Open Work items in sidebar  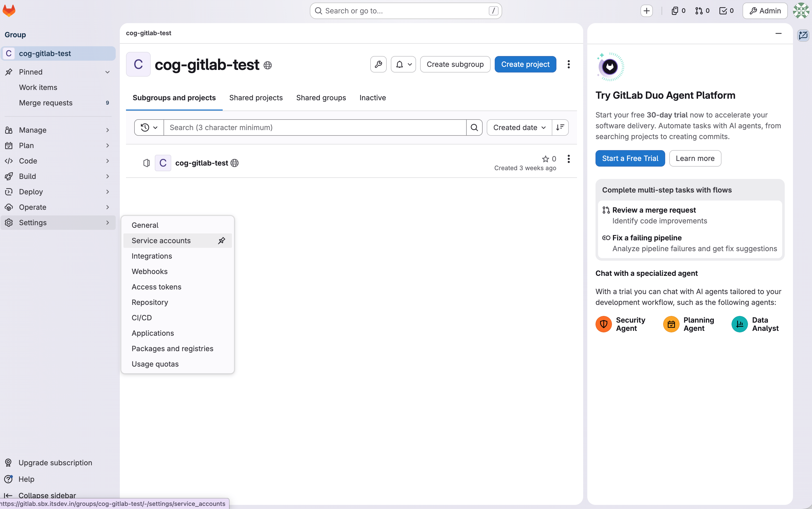pos(58,87)
